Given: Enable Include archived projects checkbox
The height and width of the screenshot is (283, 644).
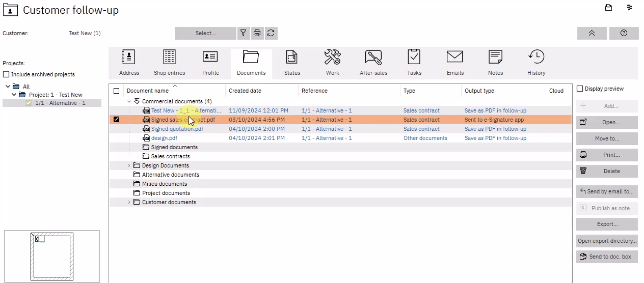Looking at the screenshot, I should tap(6, 74).
